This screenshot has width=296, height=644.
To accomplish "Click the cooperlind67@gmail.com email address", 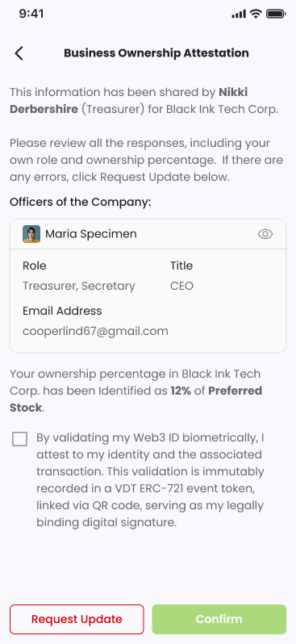I will click(x=95, y=332).
